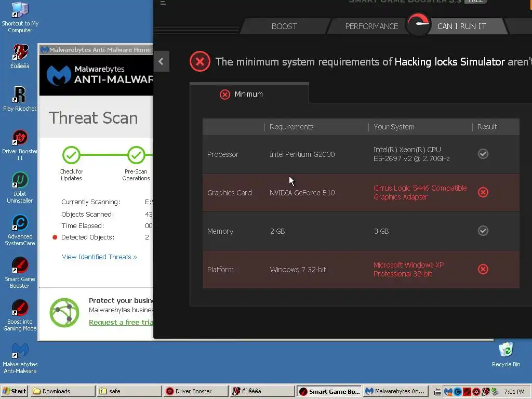
Task: Switch to the safe taskbar window
Action: 129,391
